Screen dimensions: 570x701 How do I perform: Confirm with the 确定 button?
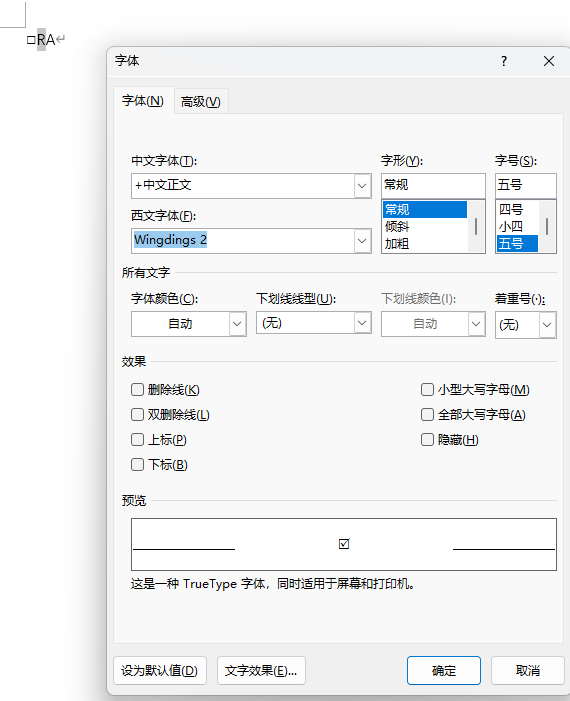pos(444,671)
